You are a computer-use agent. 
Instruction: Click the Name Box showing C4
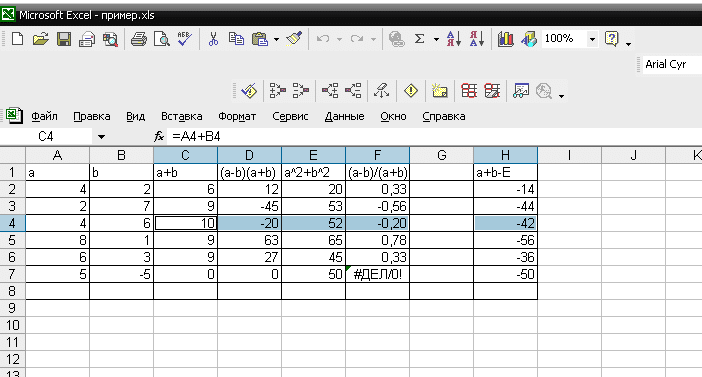click(x=46, y=137)
